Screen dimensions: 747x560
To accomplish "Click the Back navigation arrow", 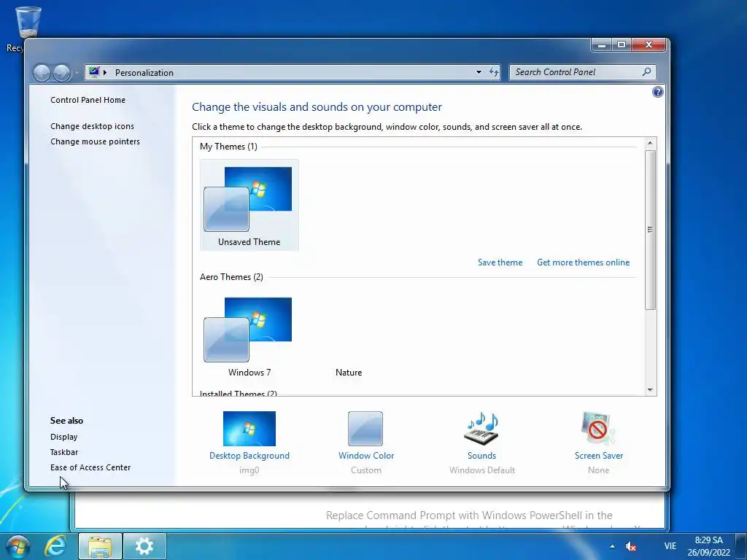I will tap(42, 73).
